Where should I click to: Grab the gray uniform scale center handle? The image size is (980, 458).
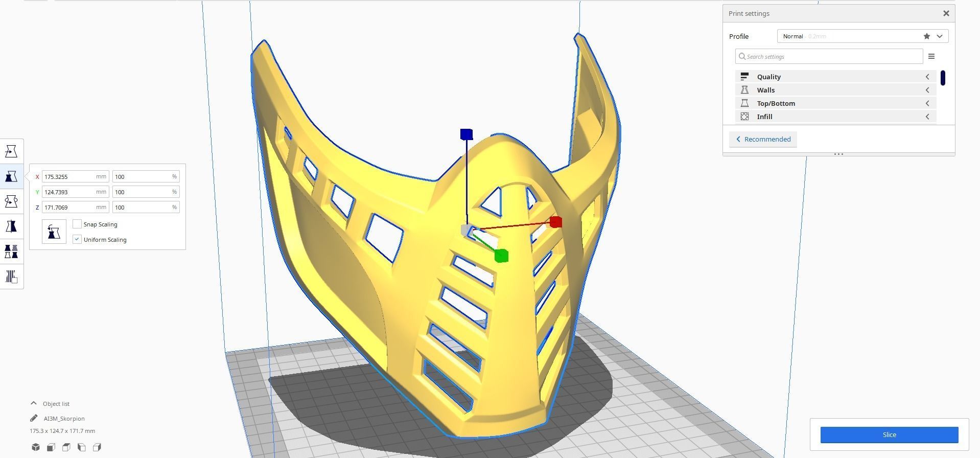click(x=466, y=231)
